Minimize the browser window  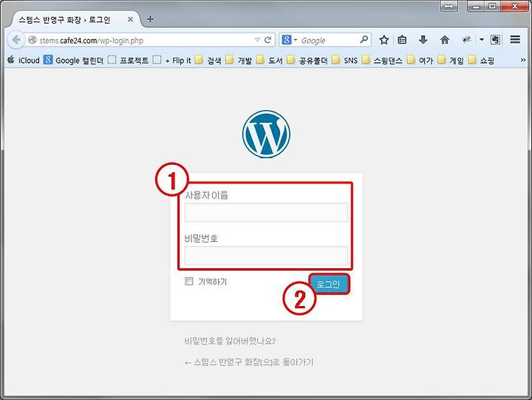pyautogui.click(x=476, y=6)
